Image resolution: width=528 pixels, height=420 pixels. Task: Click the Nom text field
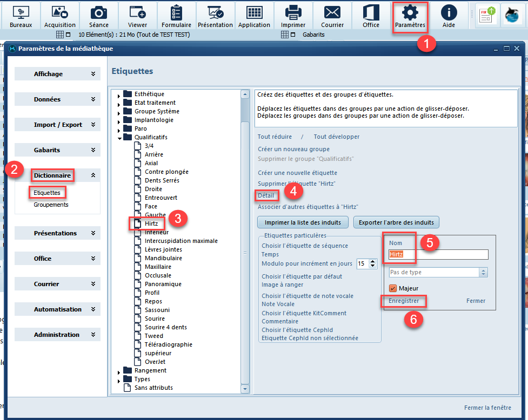438,254
